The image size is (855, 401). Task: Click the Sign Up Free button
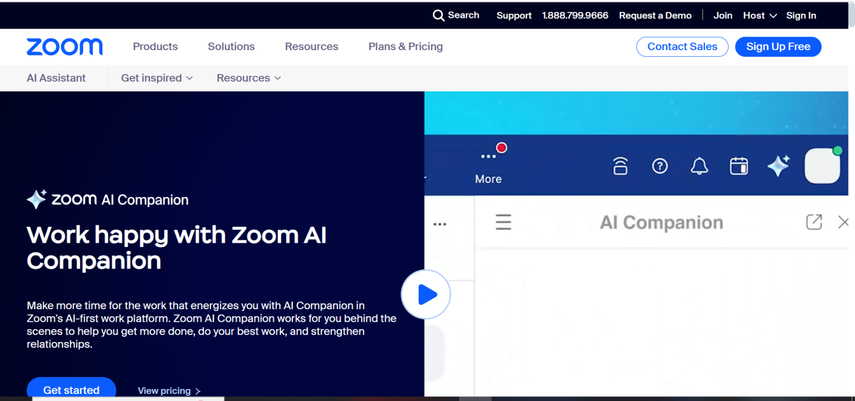(x=778, y=46)
